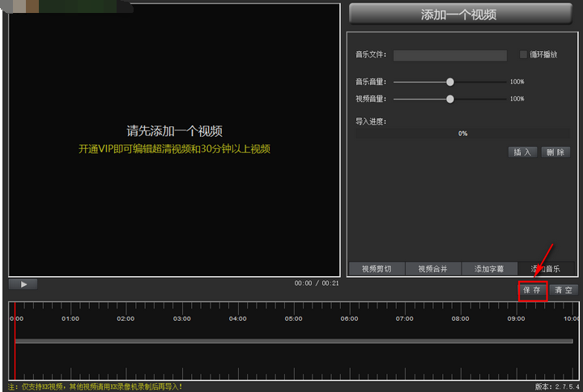Click the 删除 button
583x392 pixels.
pyautogui.click(x=555, y=152)
